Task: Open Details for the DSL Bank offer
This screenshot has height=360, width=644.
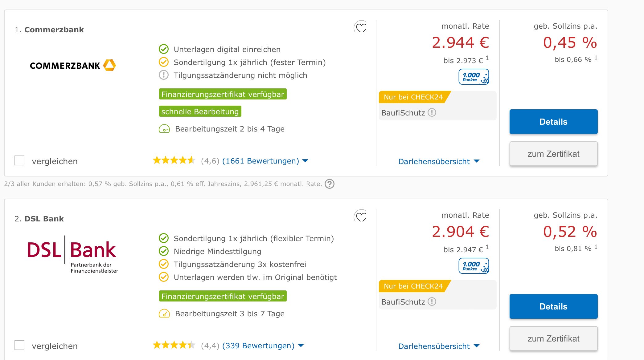Action: coord(553,306)
